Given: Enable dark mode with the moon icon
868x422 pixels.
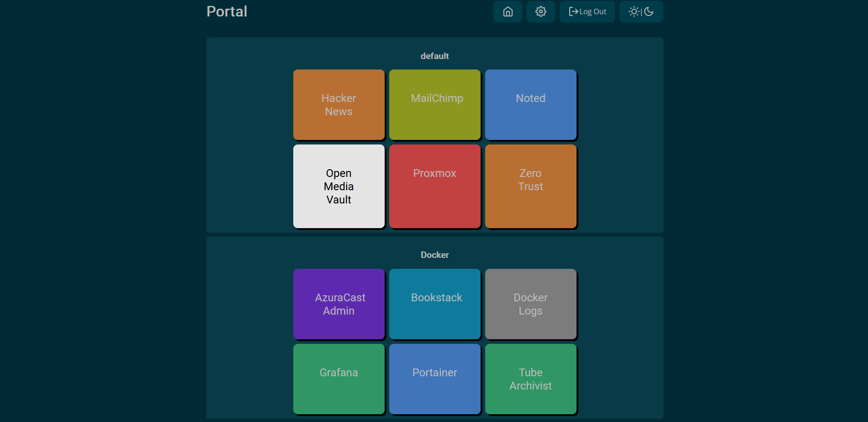Looking at the screenshot, I should [x=649, y=11].
